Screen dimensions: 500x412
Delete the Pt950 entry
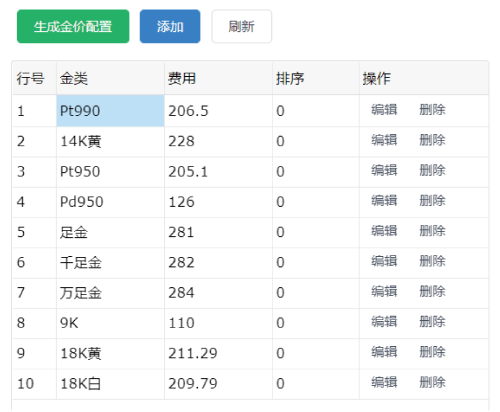pyautogui.click(x=432, y=170)
